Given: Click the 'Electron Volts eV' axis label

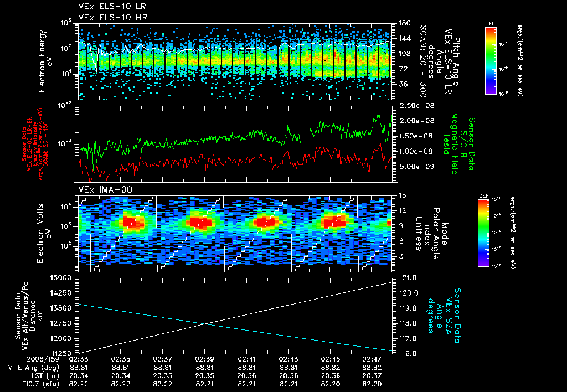Looking at the screenshot, I should [44, 233].
